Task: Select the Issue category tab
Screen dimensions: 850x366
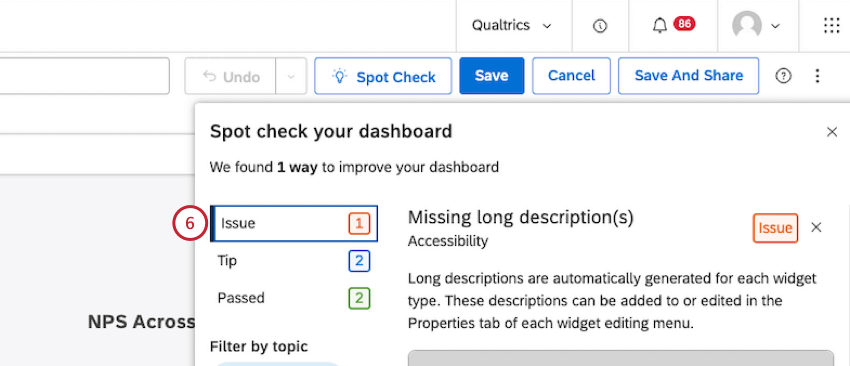Action: point(294,223)
